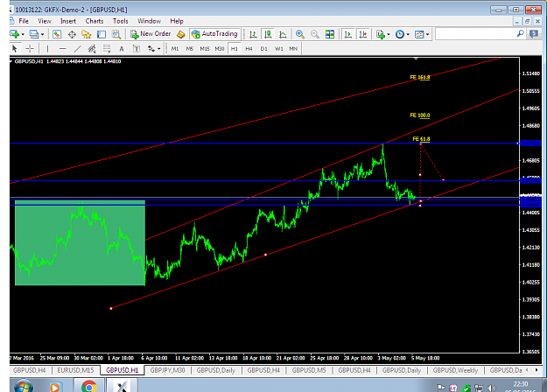Viewport: 547px width, 392px height.
Task: Open the Tools menu
Action: 121,21
